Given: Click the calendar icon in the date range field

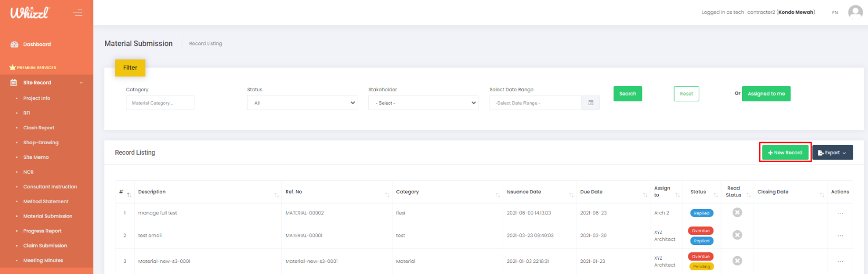Looking at the screenshot, I should 591,103.
